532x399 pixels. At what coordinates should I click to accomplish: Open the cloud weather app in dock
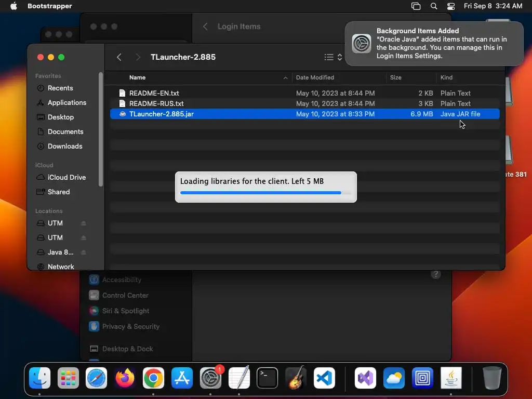[394, 378]
